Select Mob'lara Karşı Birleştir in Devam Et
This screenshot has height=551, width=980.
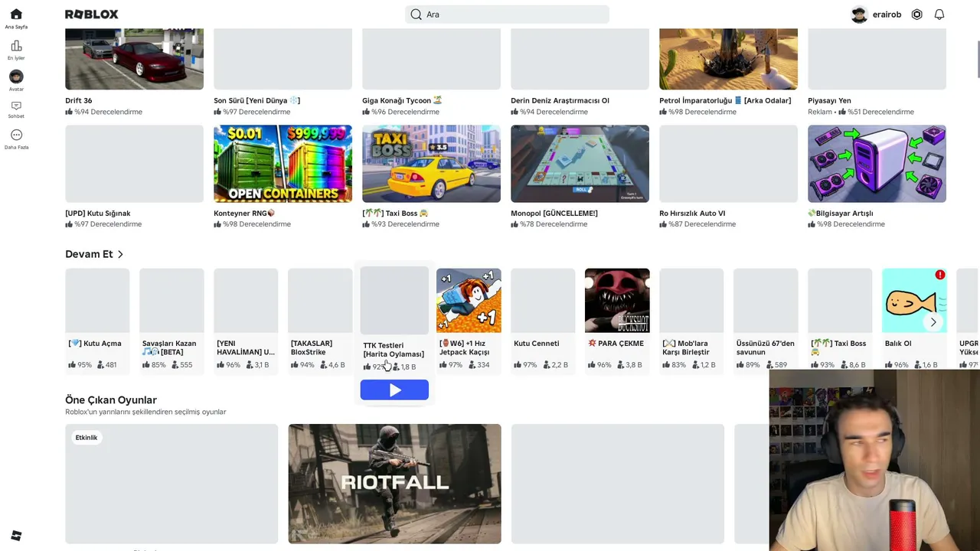tap(691, 320)
